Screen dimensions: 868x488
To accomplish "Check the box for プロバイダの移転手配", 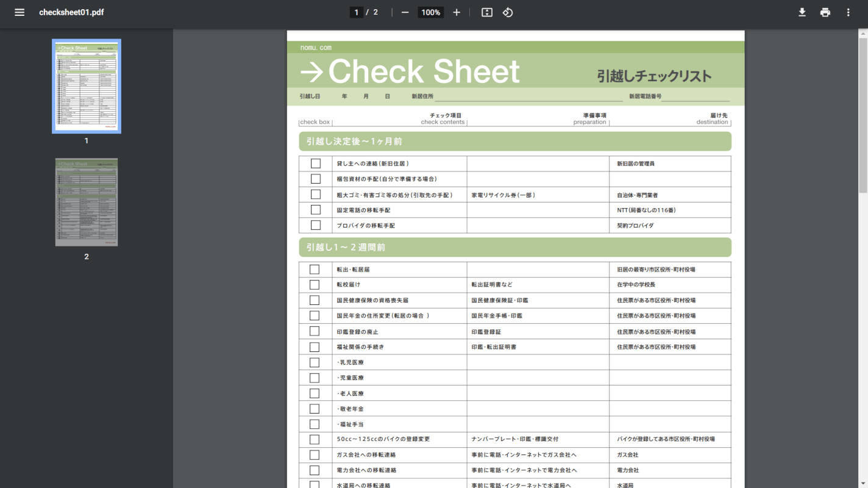I will [x=315, y=225].
